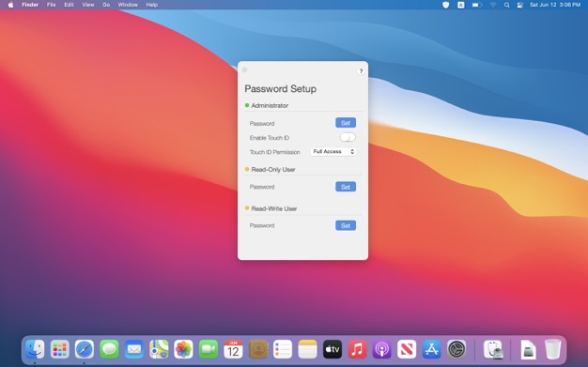
Task: Open App Store from the Dock
Action: [x=431, y=349]
